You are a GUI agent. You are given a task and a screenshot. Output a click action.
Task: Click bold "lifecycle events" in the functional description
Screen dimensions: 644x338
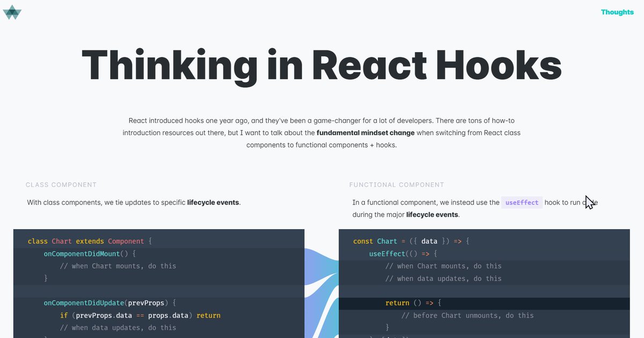pyautogui.click(x=433, y=215)
